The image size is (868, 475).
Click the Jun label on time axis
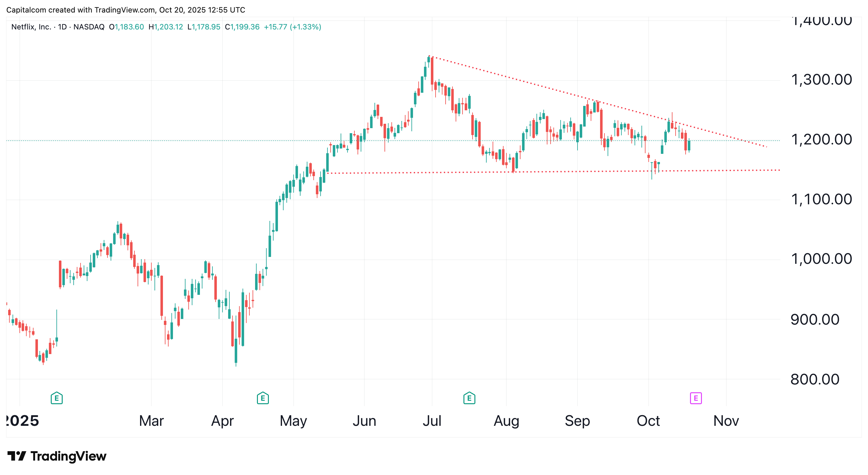[x=364, y=421]
